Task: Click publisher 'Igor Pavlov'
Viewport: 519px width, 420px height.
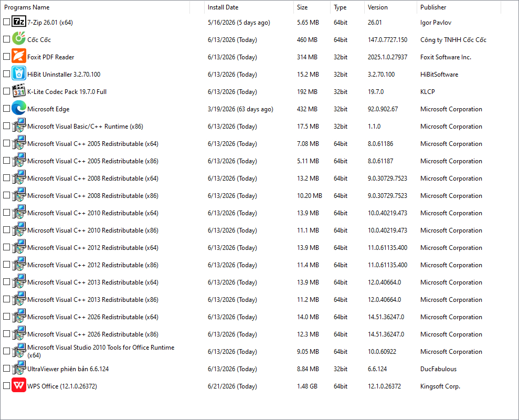Action: [436, 23]
